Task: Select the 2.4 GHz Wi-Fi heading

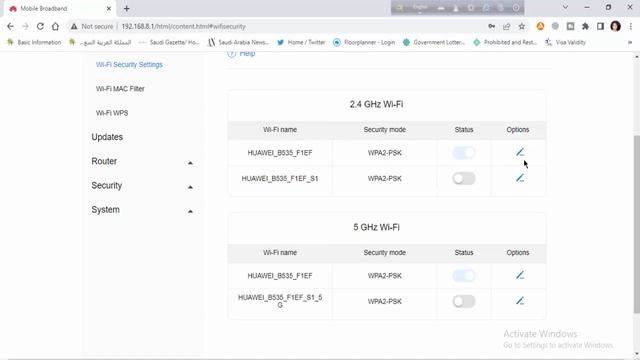Action: tap(376, 104)
